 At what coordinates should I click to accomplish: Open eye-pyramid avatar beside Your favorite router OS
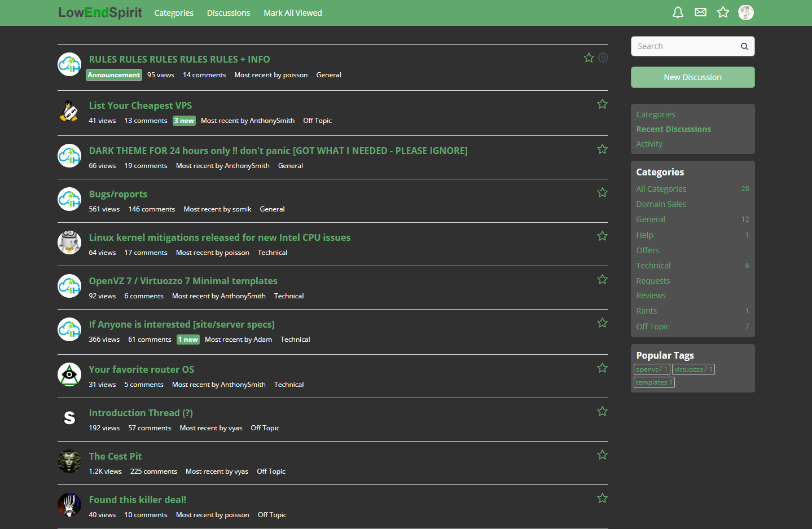(69, 374)
